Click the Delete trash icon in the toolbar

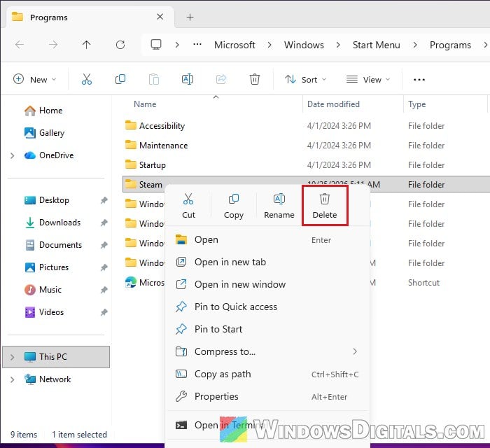[255, 79]
